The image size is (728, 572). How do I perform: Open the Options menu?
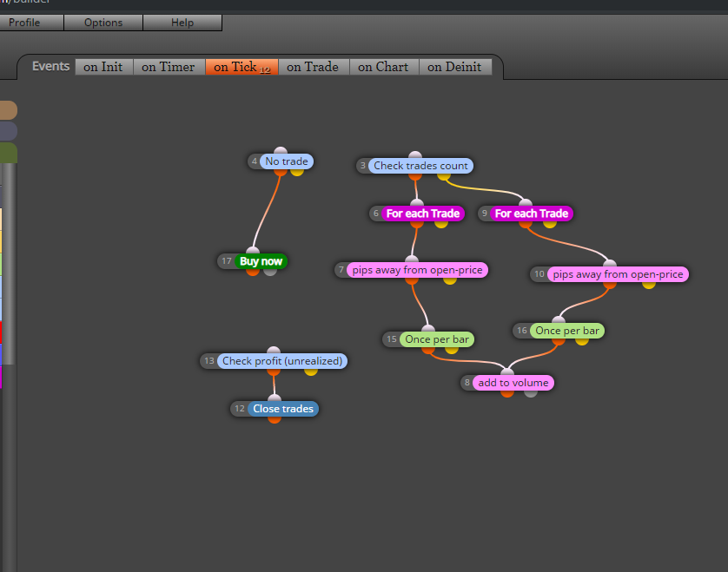[103, 23]
